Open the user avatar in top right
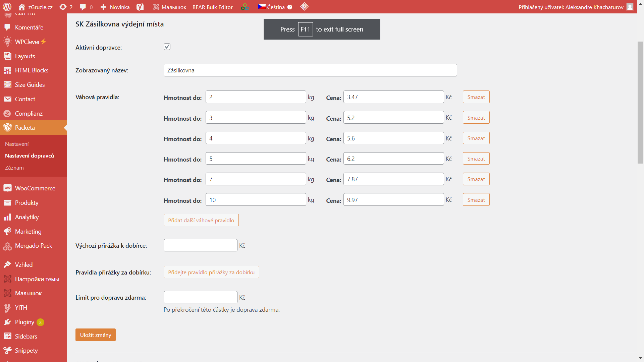The width and height of the screenshot is (644, 362). (x=630, y=7)
